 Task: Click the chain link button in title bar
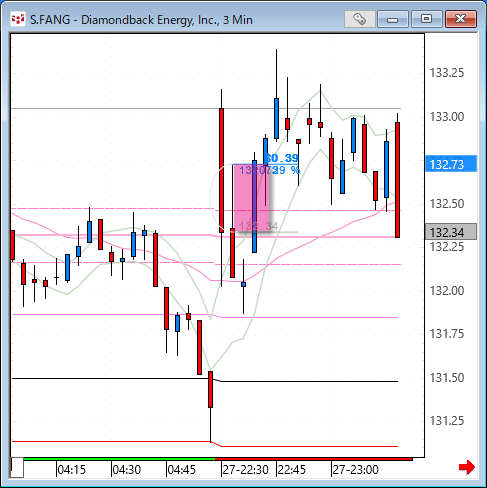coord(359,19)
